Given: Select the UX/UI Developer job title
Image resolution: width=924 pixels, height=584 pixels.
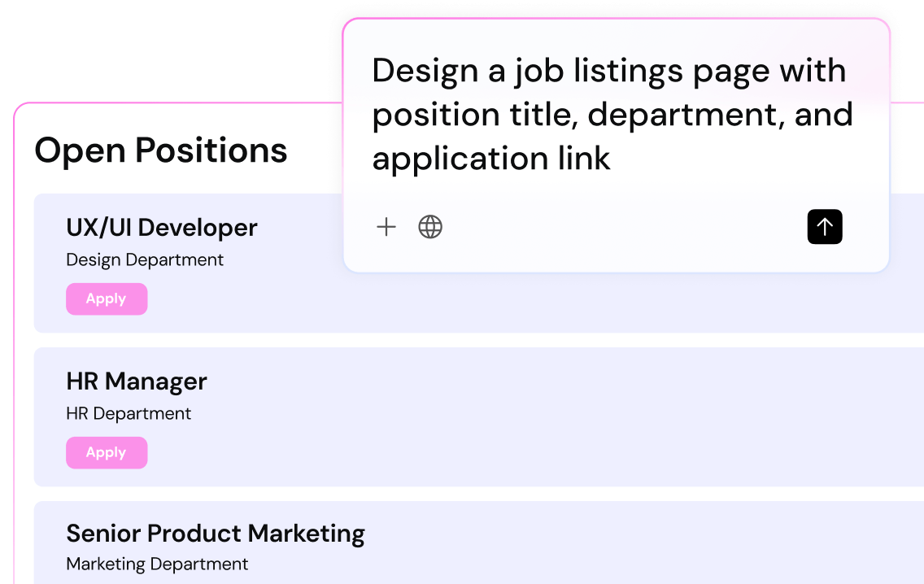Looking at the screenshot, I should click(161, 228).
